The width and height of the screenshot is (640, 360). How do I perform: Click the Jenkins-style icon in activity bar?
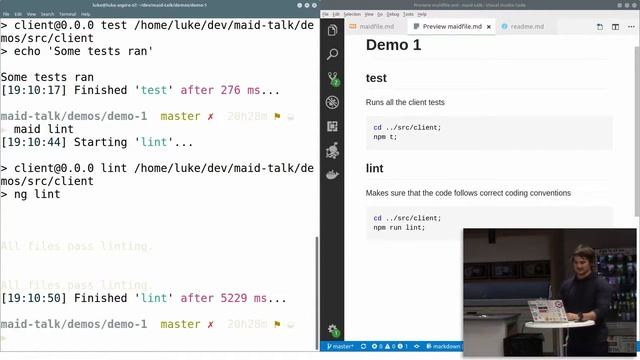point(332,151)
